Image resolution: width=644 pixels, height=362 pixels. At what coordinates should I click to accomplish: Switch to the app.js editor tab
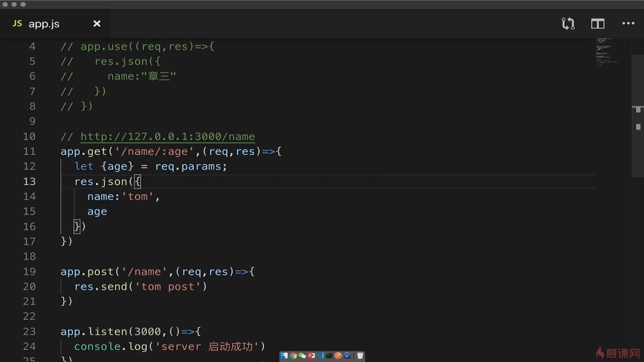(44, 23)
